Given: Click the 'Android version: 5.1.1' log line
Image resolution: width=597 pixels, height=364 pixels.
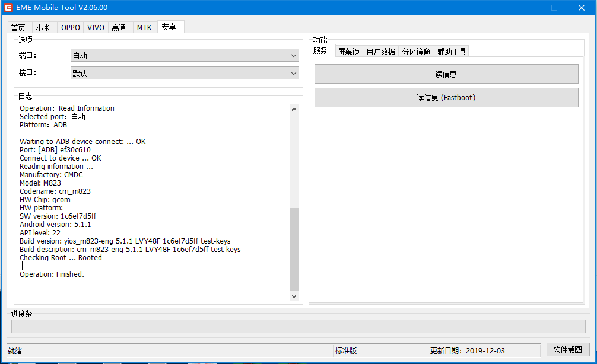Looking at the screenshot, I should tap(55, 225).
